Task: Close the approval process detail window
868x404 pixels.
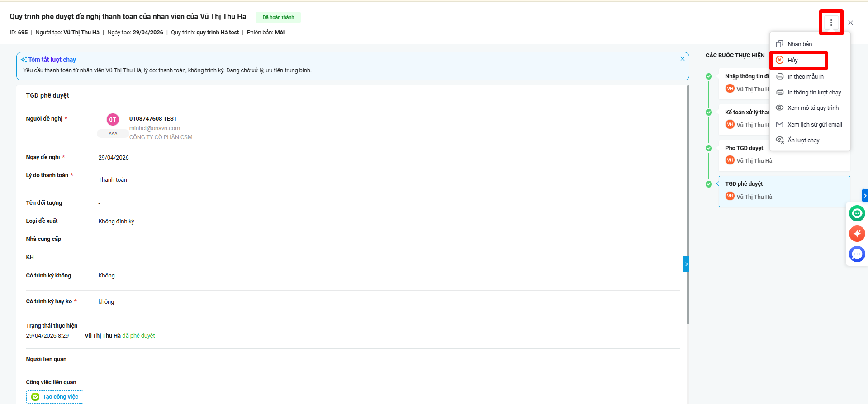Action: tap(850, 23)
